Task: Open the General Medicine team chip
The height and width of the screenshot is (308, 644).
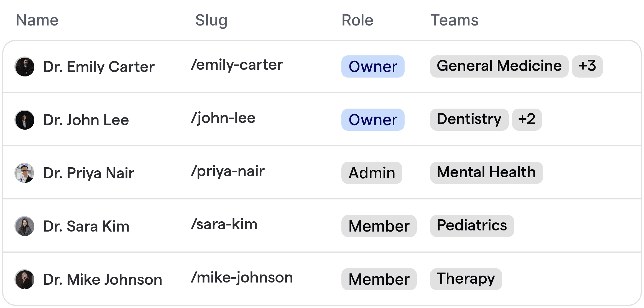Action: [x=499, y=66]
